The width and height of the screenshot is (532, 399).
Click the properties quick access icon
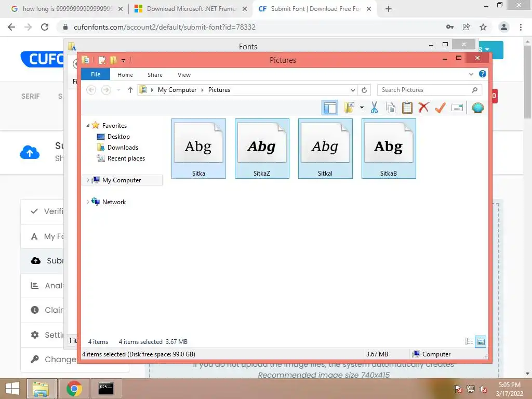[x=102, y=60]
